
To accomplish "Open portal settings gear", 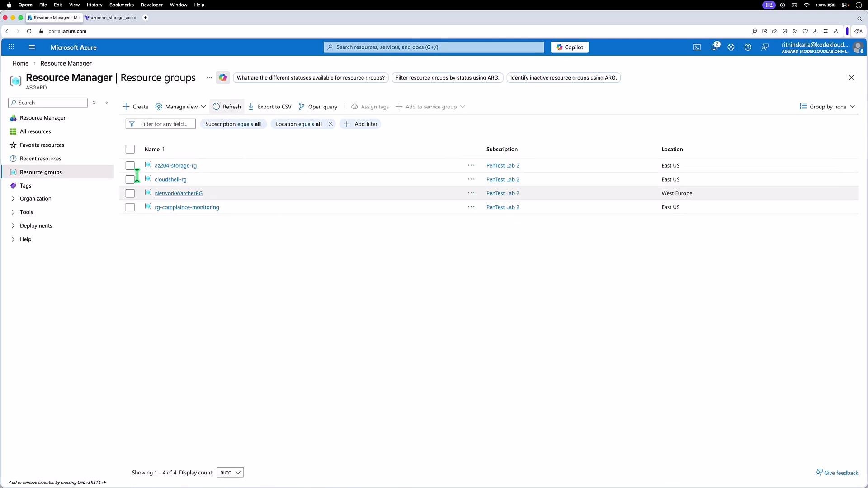I will pos(731,47).
